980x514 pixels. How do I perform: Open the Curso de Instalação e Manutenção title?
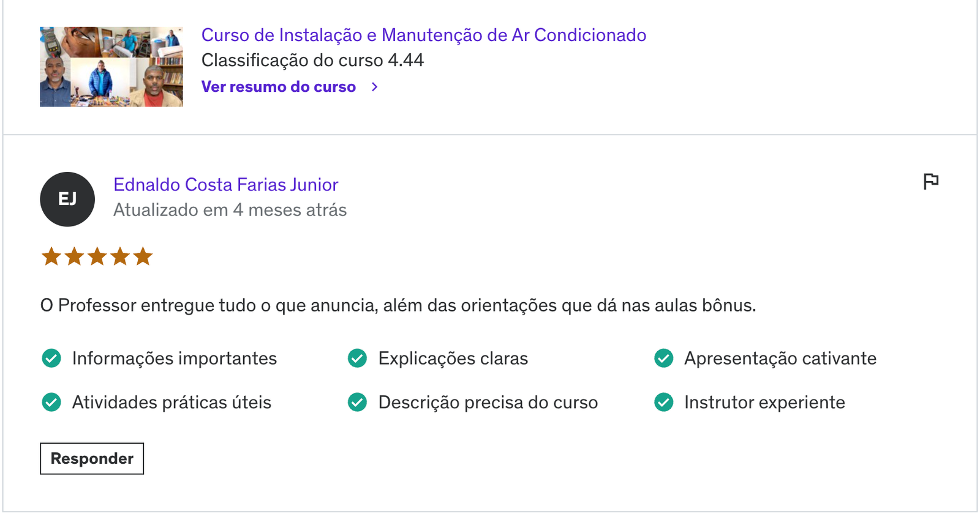coord(424,35)
